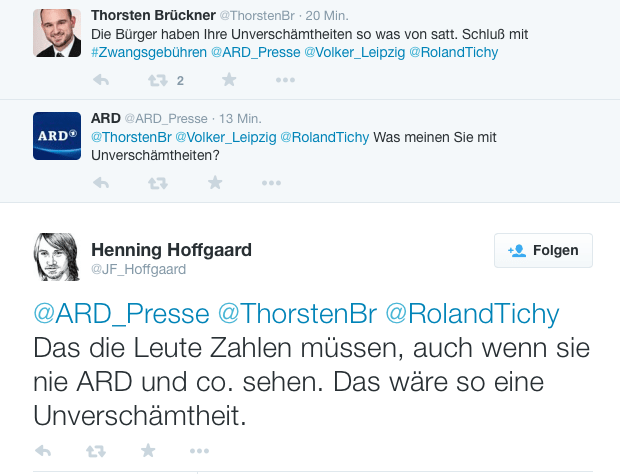Reply to Thorsten Brückner's tweet
Screen dimensions: 620x474
[101, 80]
